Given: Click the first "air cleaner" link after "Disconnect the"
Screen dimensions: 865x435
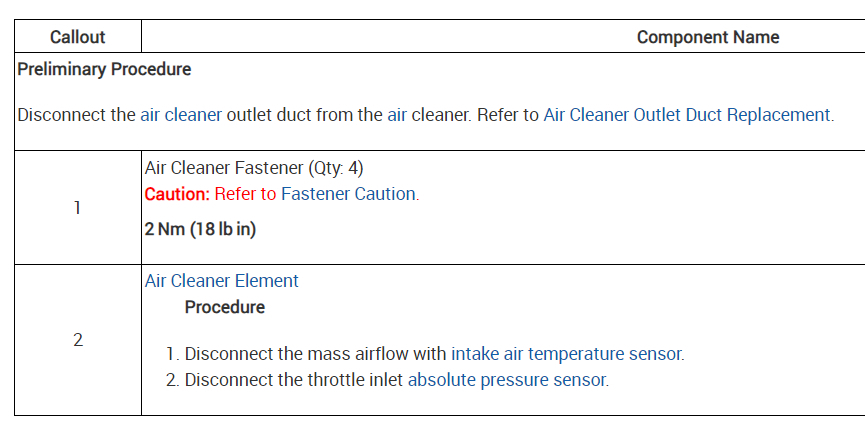Looking at the screenshot, I should [180, 115].
